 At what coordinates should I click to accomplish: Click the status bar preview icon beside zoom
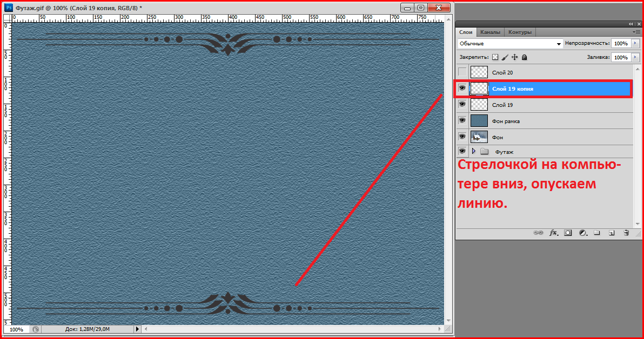point(36,329)
